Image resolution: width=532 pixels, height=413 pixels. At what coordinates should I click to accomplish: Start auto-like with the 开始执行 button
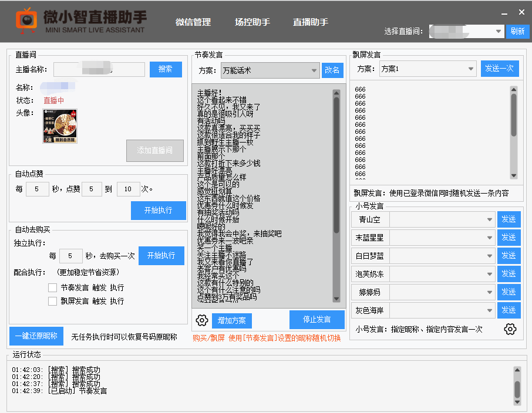pyautogui.click(x=159, y=211)
